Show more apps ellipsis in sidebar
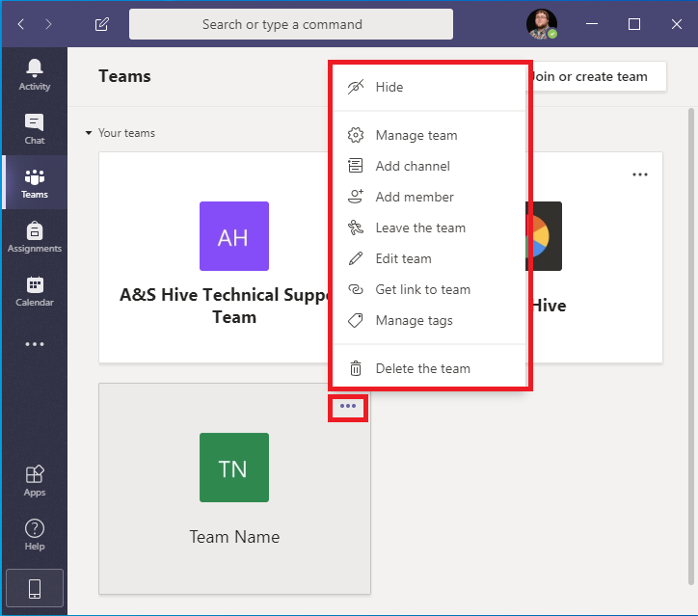 click(x=35, y=344)
